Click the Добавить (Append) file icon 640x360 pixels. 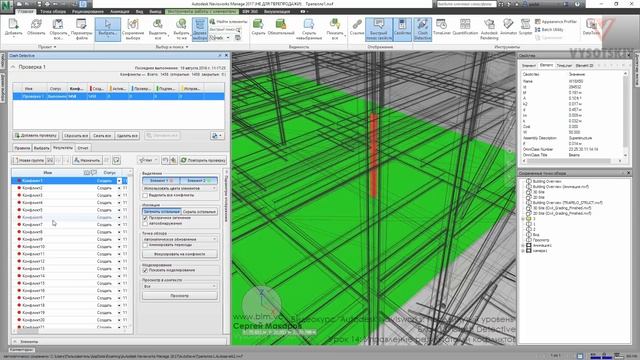pyautogui.click(x=13, y=24)
